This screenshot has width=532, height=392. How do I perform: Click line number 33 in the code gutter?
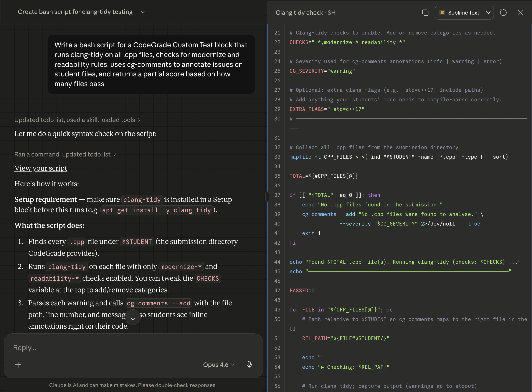[x=277, y=157]
